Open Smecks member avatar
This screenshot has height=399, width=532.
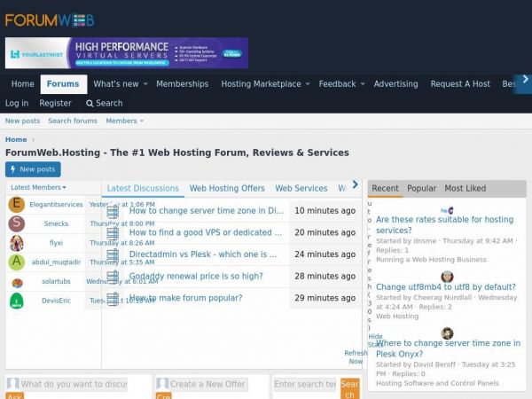point(16,223)
